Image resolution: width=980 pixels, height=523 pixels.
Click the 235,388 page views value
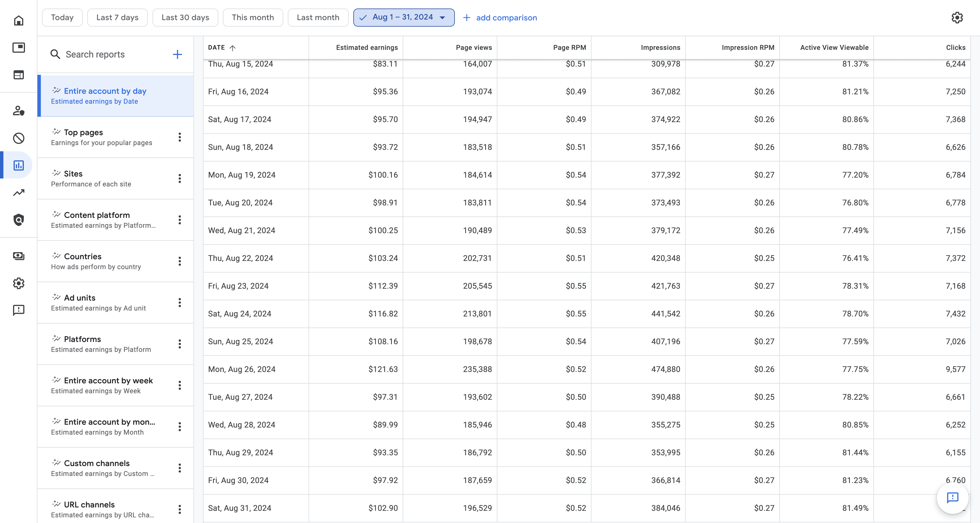point(477,369)
